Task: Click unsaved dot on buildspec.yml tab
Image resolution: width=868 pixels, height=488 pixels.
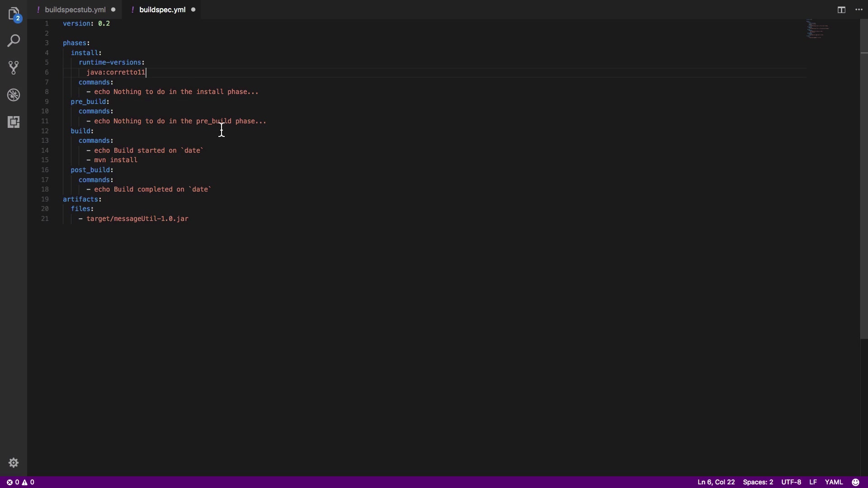Action: pyautogui.click(x=193, y=9)
